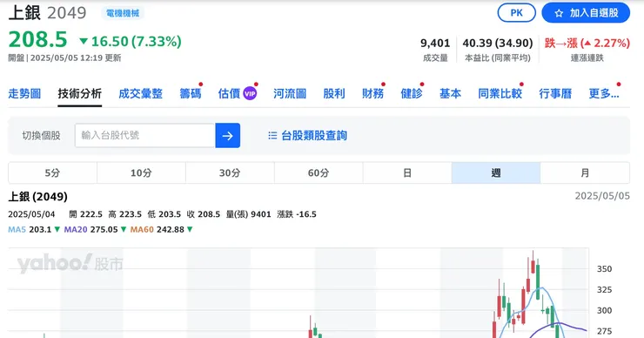This screenshot has width=644, height=338.
Task: Click the star icon in 加入自選股
Action: (x=559, y=13)
